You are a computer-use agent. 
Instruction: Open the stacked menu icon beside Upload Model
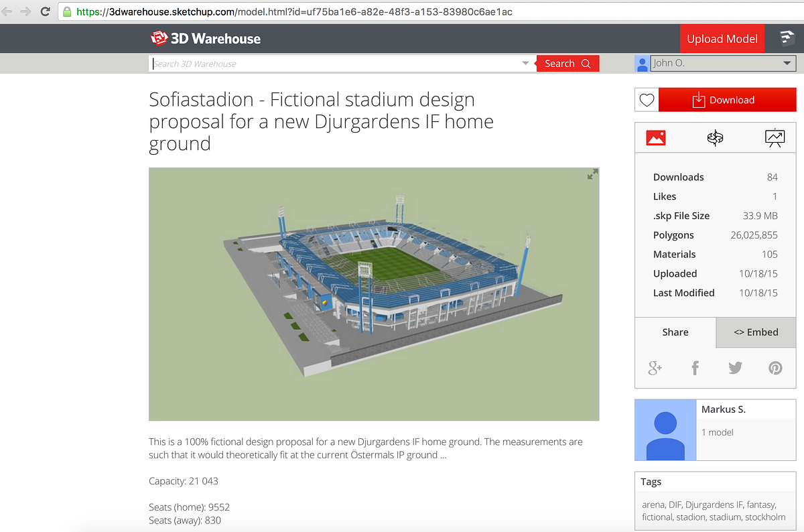click(787, 39)
